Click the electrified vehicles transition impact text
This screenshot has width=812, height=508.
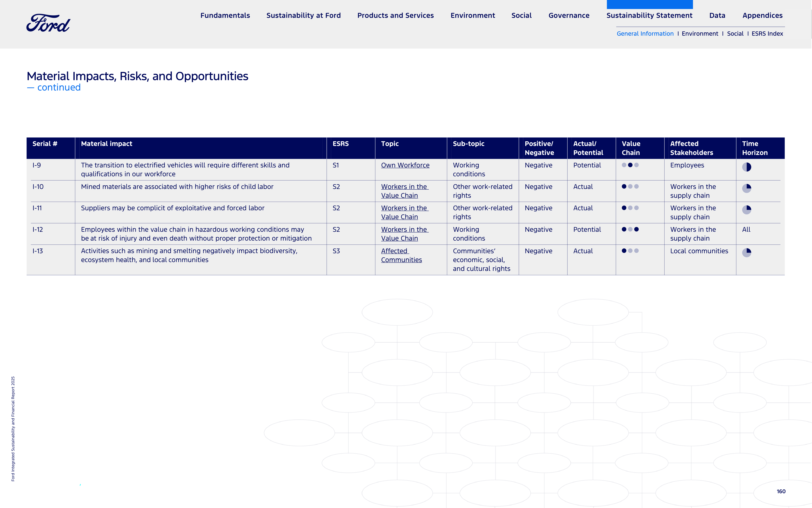click(185, 170)
